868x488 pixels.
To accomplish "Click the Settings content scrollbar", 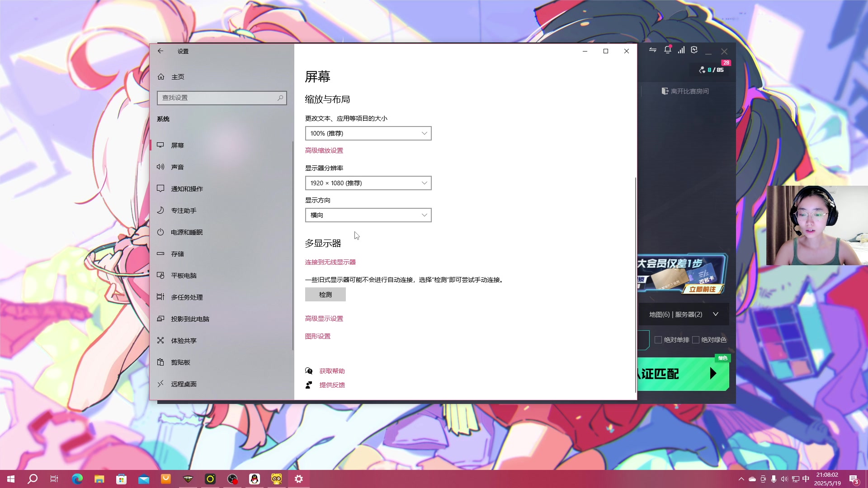I will coord(635,285).
